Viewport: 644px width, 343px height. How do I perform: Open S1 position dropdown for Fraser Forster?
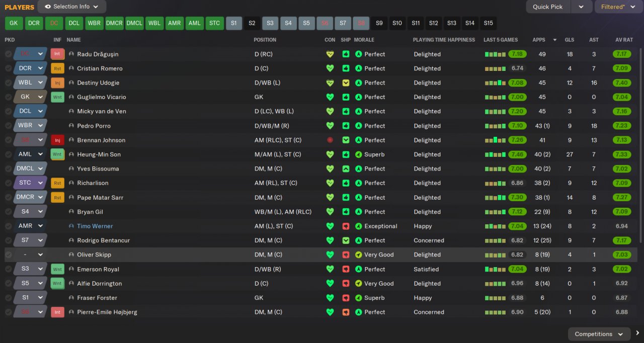[30, 298]
